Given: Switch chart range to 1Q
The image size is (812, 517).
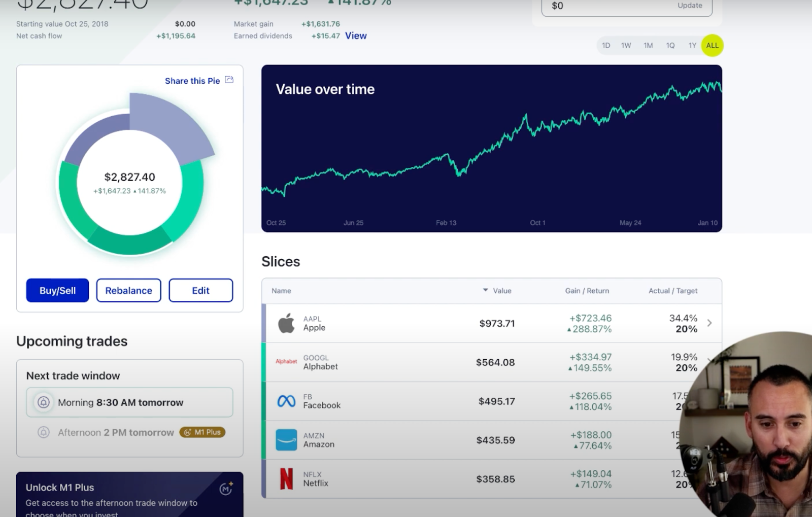Looking at the screenshot, I should pyautogui.click(x=670, y=46).
